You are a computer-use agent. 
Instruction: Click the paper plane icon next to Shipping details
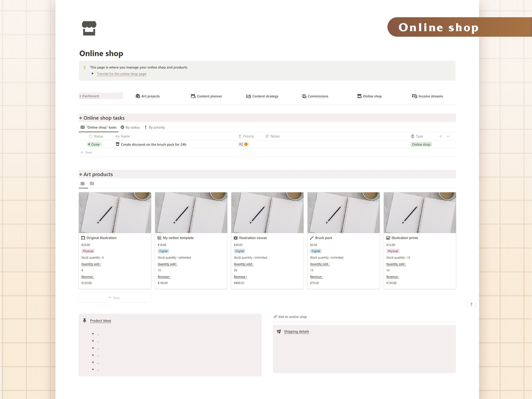279,331
